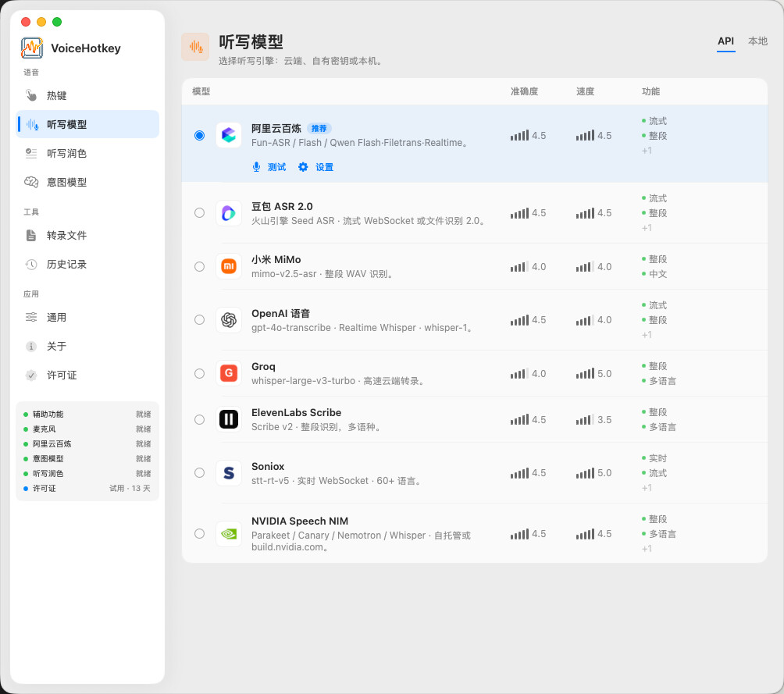This screenshot has height=694, width=784.
Task: Open 关于 info icon item
Action: click(x=87, y=347)
